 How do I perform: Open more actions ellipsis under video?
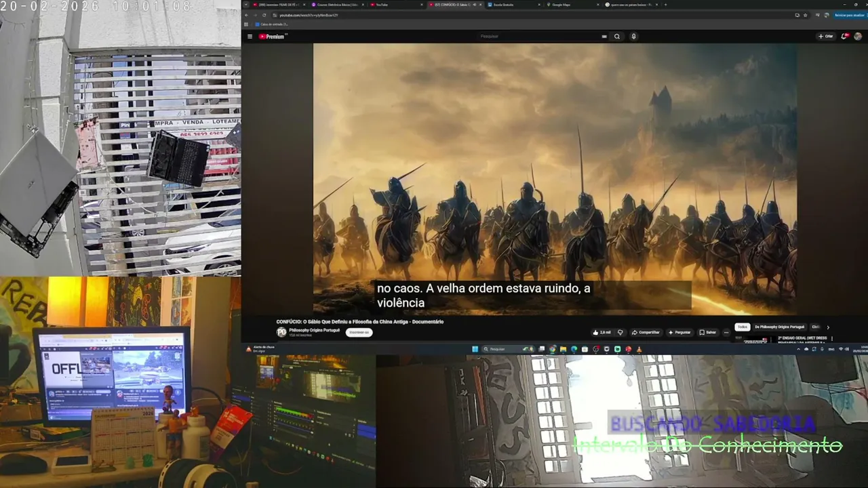(x=726, y=332)
